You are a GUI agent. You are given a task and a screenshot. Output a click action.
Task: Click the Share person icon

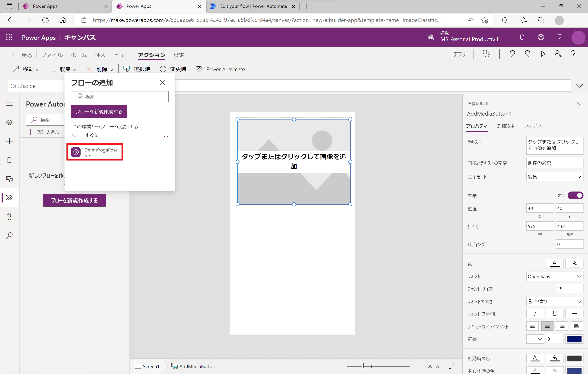(x=558, y=54)
